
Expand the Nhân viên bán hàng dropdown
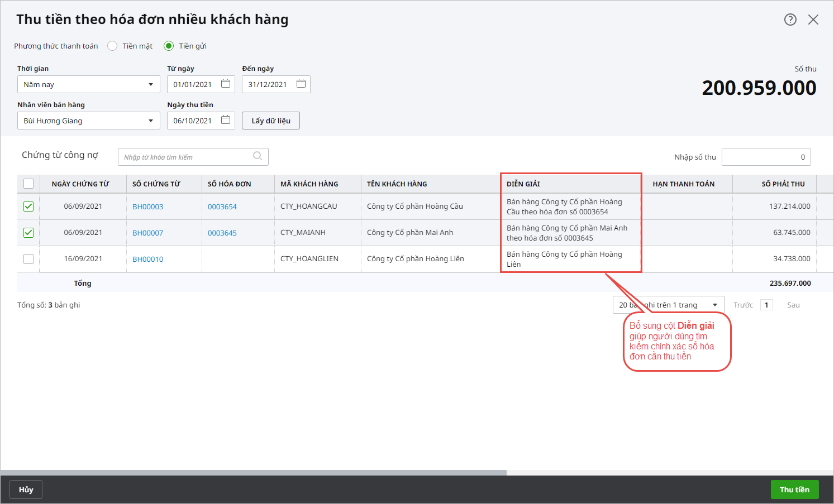[x=88, y=121]
